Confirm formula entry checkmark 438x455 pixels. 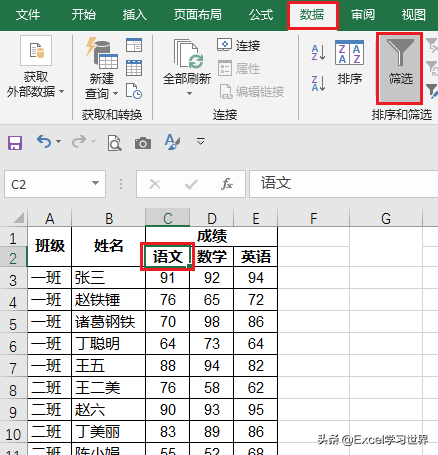pos(191,184)
